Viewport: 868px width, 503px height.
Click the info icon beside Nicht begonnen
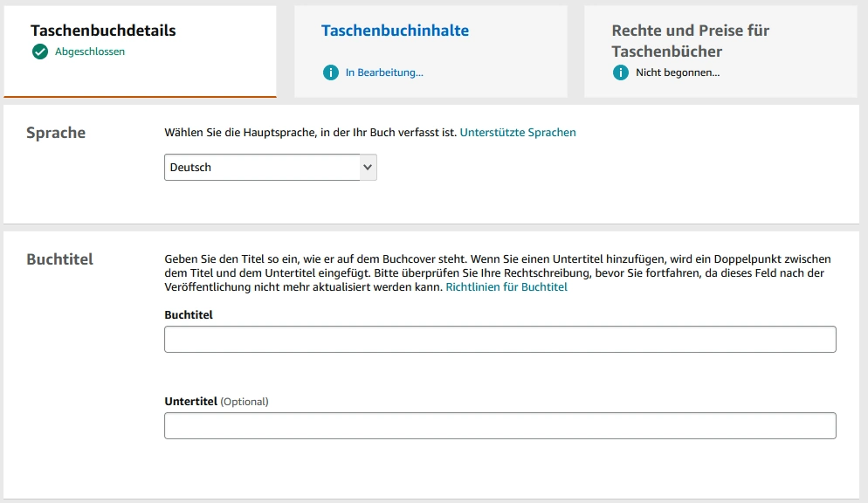click(x=621, y=72)
